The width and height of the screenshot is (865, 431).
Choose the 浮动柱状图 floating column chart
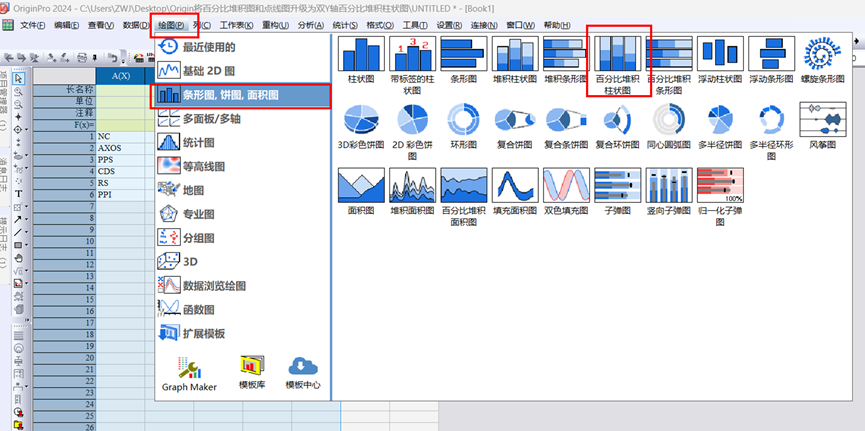[x=720, y=61]
